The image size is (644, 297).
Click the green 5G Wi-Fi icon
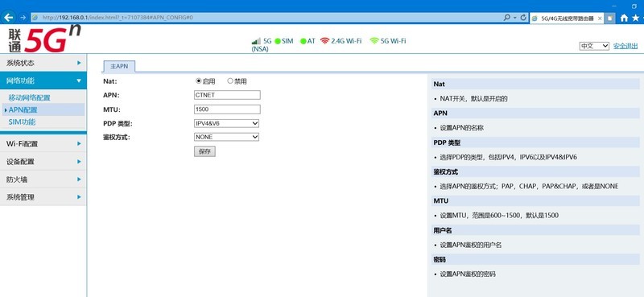coord(374,41)
